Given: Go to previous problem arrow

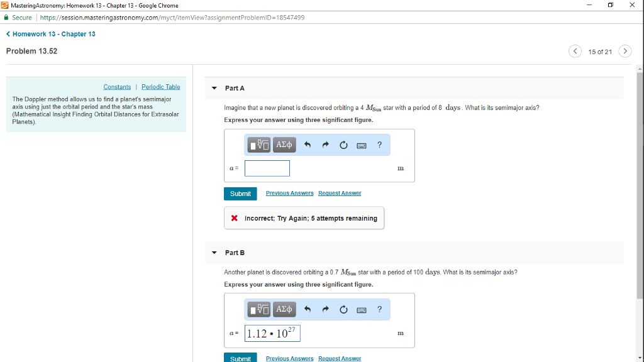Looking at the screenshot, I should tap(575, 52).
